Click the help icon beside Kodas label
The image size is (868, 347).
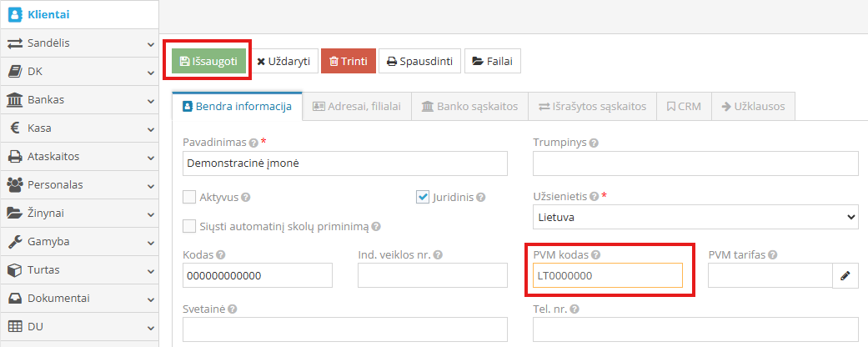pyautogui.click(x=219, y=255)
